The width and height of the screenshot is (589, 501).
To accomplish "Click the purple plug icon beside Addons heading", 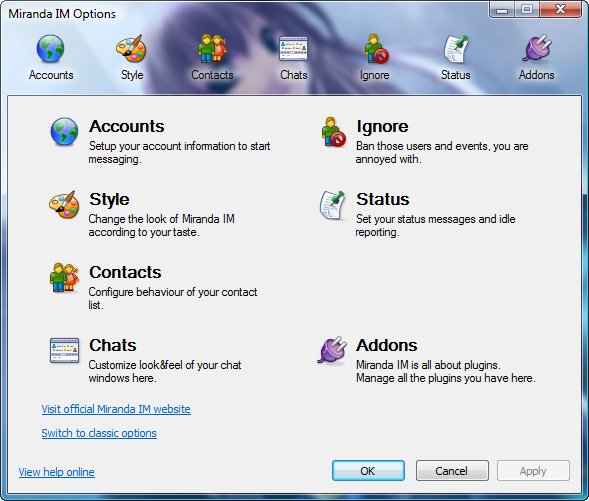I will click(x=332, y=350).
